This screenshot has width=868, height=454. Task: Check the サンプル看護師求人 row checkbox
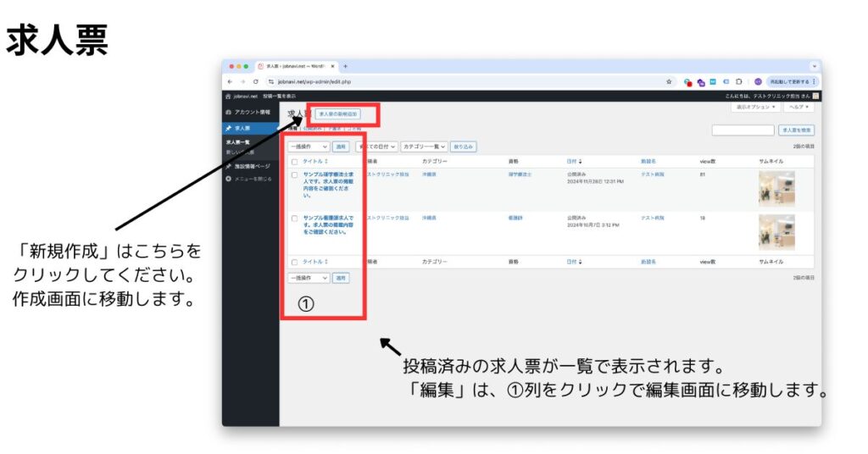point(295,218)
